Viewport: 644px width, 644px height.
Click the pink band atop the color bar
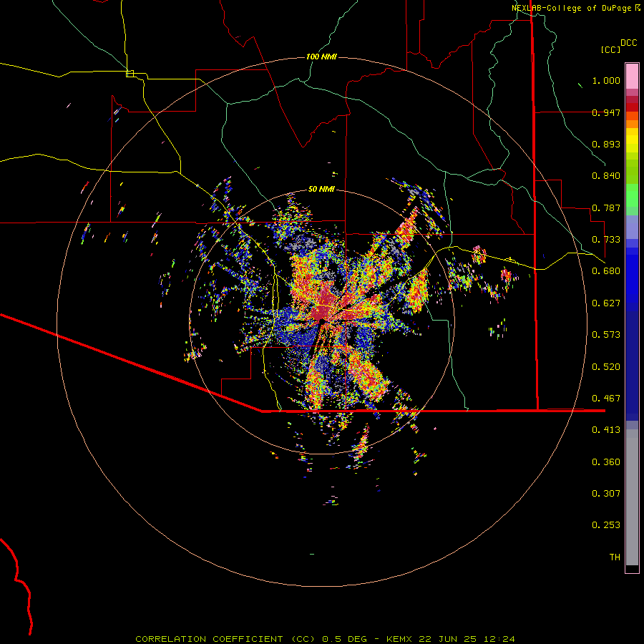coord(632,77)
